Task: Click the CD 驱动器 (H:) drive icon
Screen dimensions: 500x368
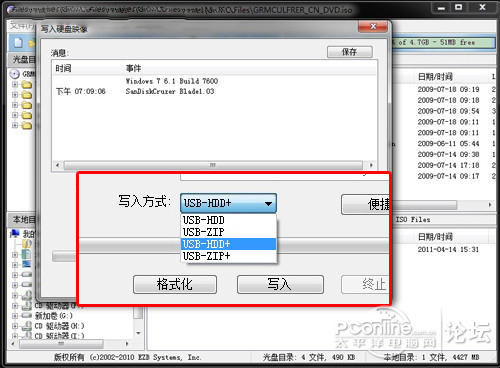Action: (27, 326)
